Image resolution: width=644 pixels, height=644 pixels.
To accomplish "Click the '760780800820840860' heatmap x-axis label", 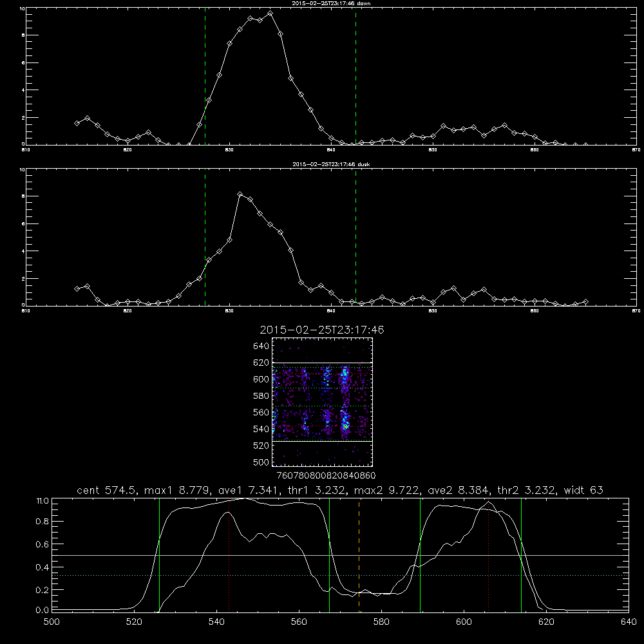I will click(326, 475).
